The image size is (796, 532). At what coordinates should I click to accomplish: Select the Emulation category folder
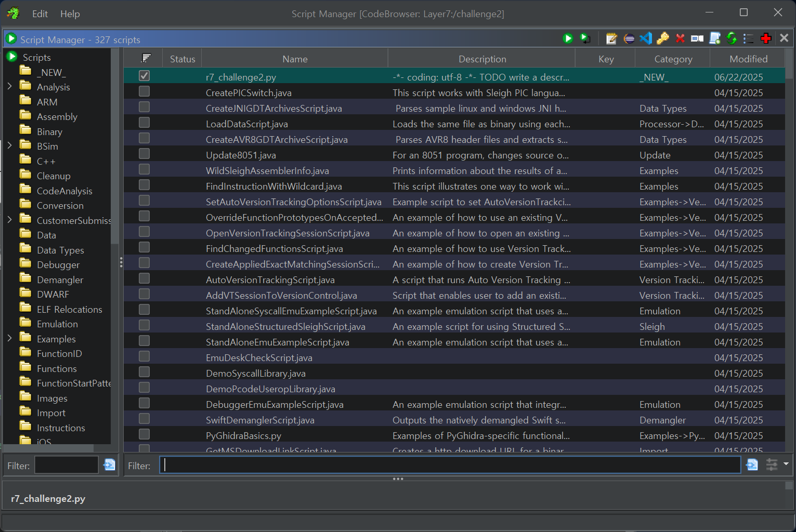point(49,323)
